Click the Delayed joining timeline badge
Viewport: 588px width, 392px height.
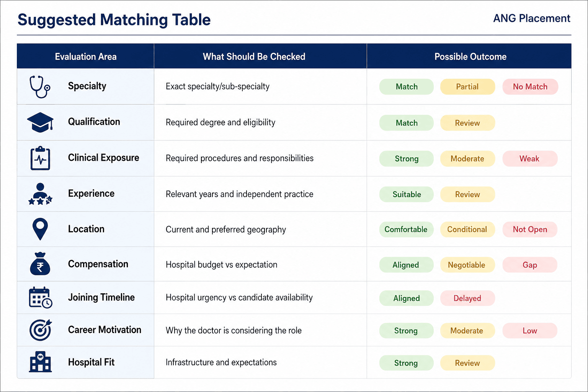467,298
